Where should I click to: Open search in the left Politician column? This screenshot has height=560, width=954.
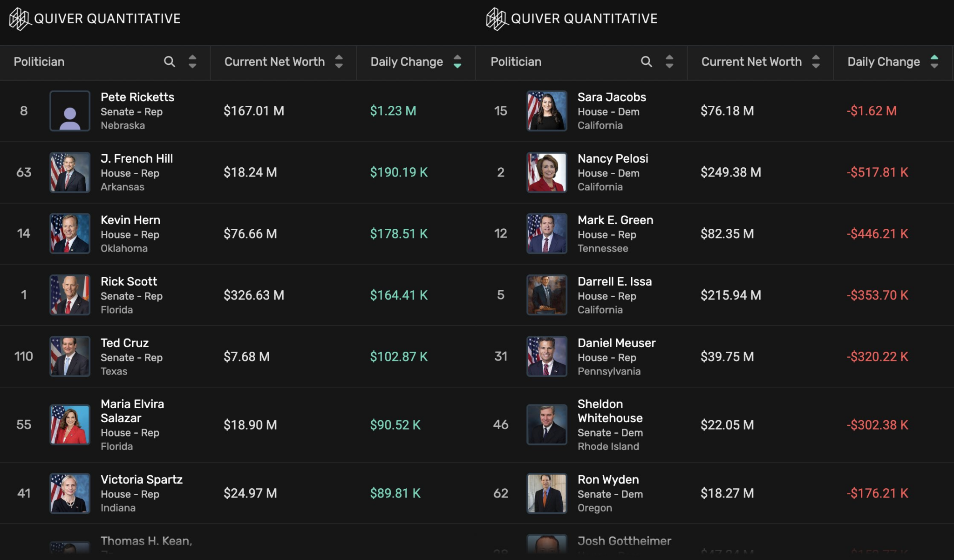[170, 61]
